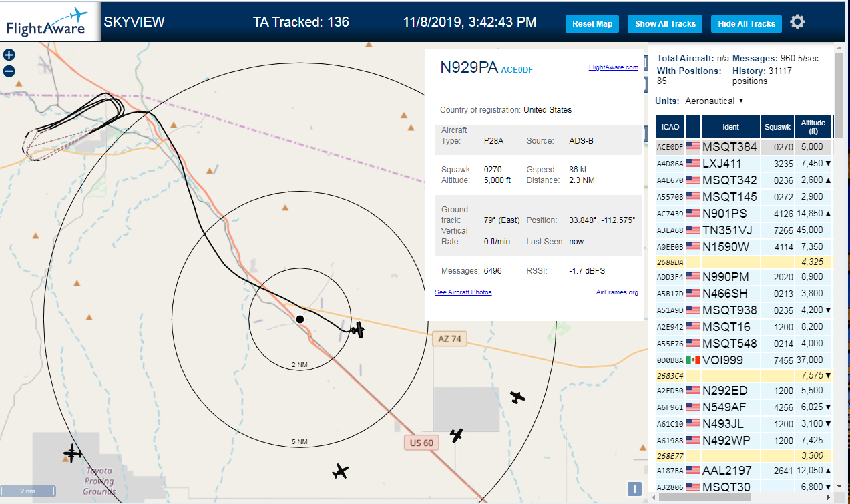The height and width of the screenshot is (504, 850).
Task: Select MSQT342 aircraft row
Action: coord(744,180)
